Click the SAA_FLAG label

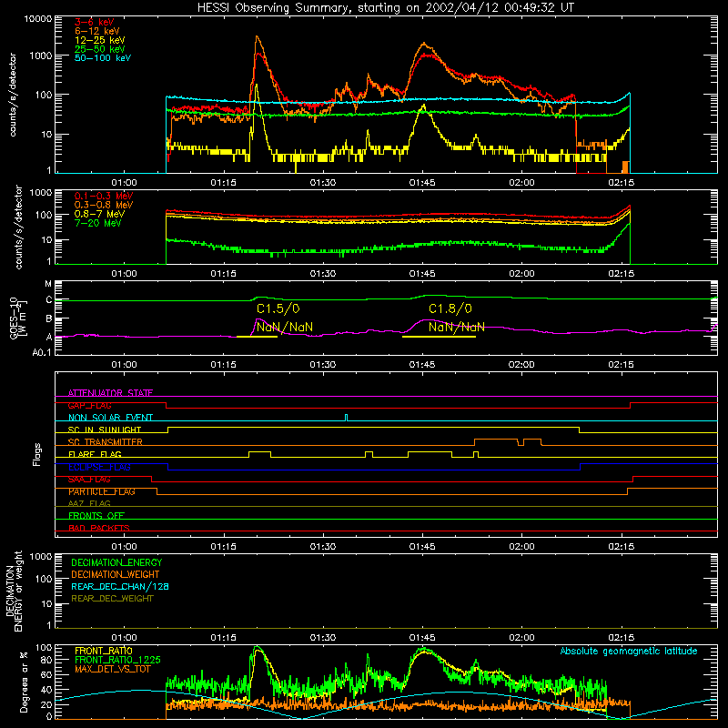click(x=89, y=480)
